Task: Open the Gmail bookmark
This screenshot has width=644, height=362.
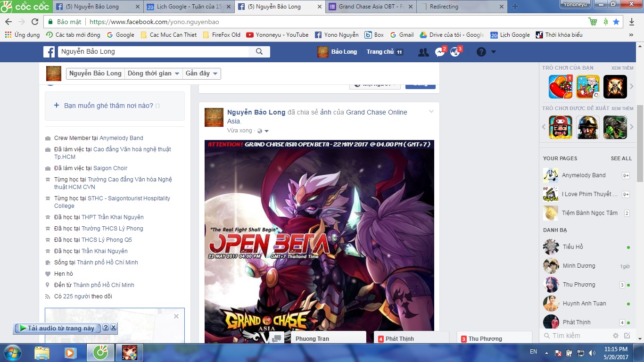Action: 402,35
